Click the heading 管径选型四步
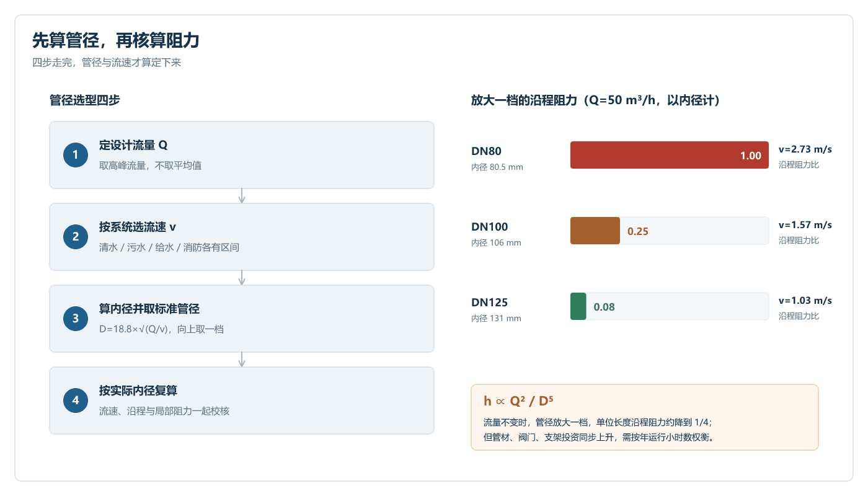868x496 pixels. coord(85,100)
